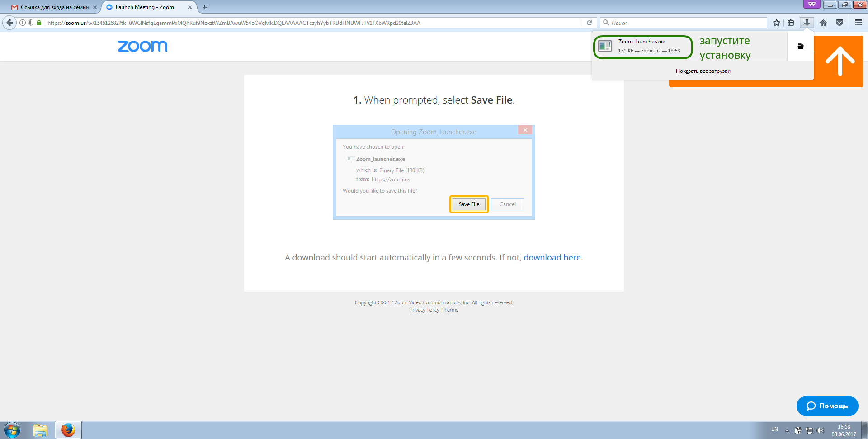Click the search magnifier icon
This screenshot has height=439, width=868.
606,23
